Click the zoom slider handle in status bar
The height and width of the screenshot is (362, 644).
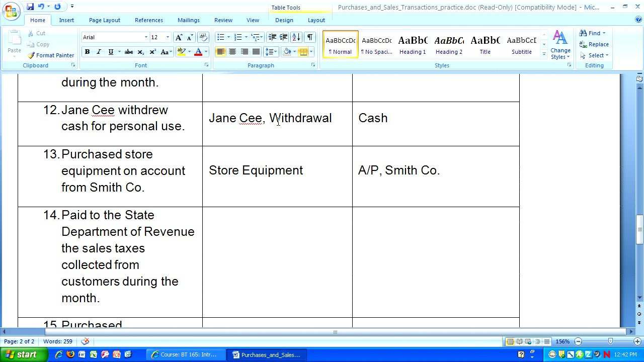610,341
